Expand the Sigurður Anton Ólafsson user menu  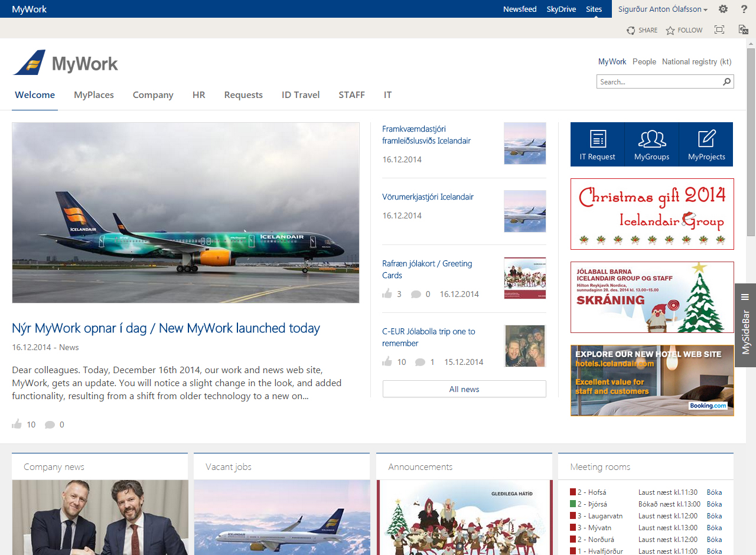coord(663,9)
